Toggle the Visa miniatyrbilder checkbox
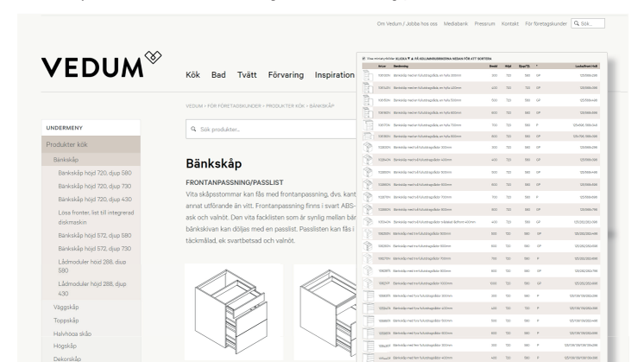This screenshot has width=644, height=362. tap(363, 59)
